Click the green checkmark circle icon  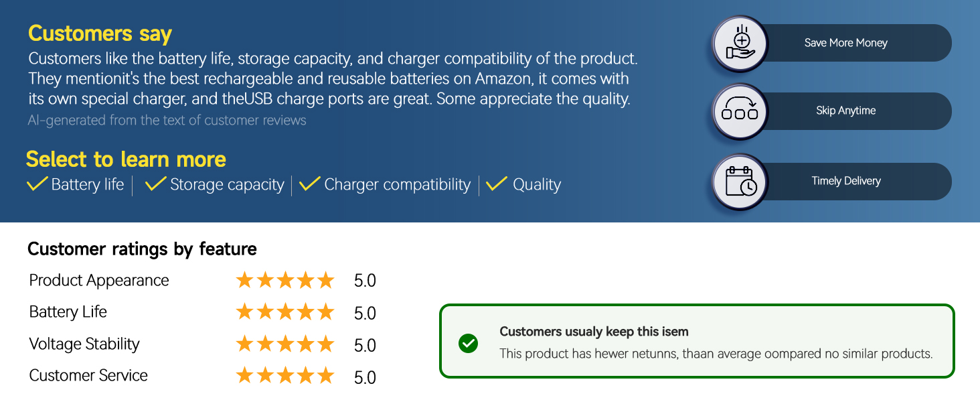(468, 343)
